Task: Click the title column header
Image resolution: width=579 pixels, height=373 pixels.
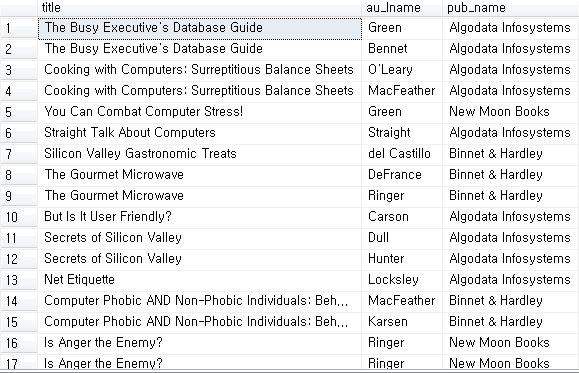Action: (x=199, y=8)
